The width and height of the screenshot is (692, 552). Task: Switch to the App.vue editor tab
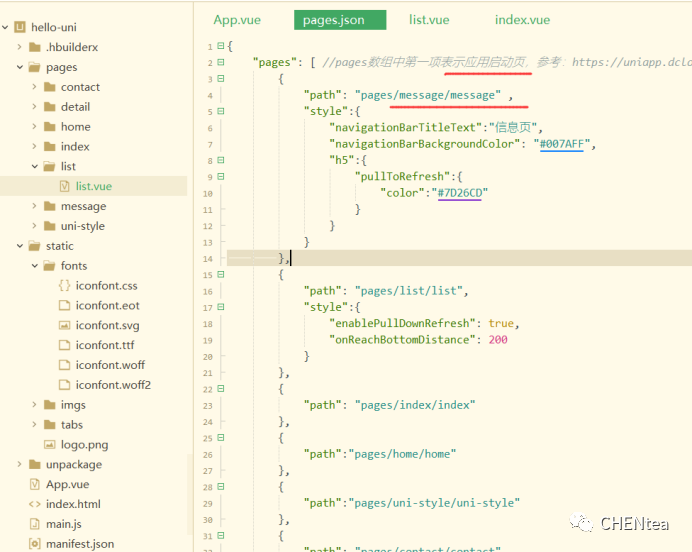point(236,20)
